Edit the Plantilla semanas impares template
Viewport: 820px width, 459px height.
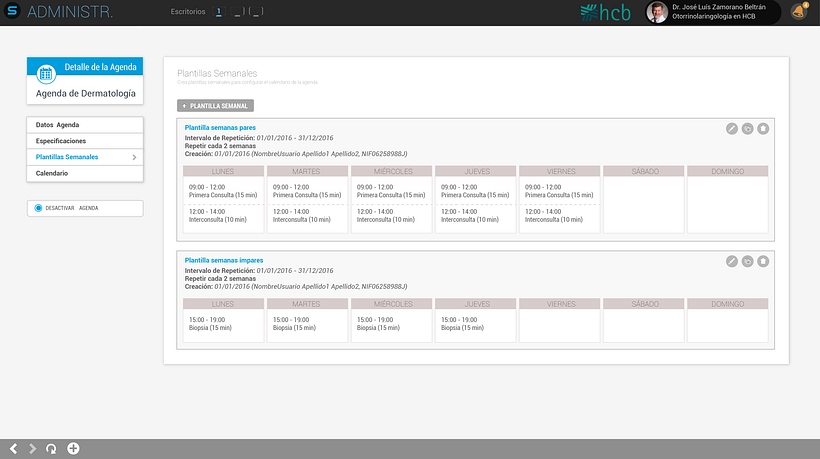coord(732,261)
